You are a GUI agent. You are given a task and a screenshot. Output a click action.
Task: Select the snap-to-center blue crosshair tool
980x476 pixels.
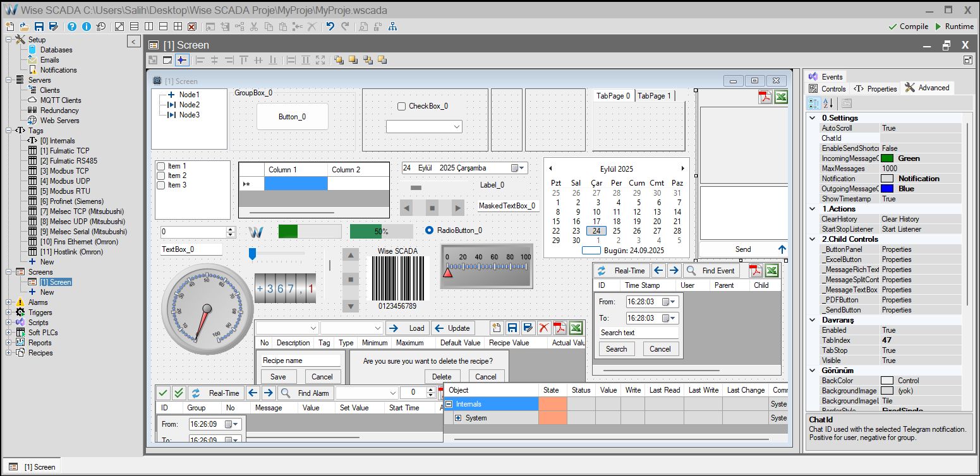(x=181, y=60)
